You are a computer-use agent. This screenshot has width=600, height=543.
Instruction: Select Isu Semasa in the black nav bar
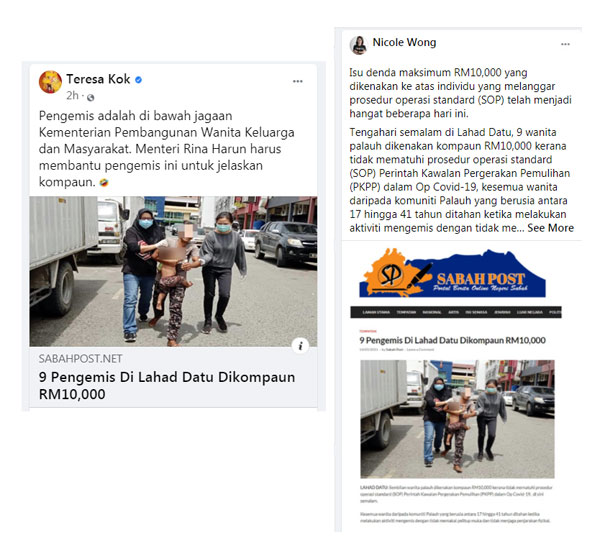pos(476,312)
